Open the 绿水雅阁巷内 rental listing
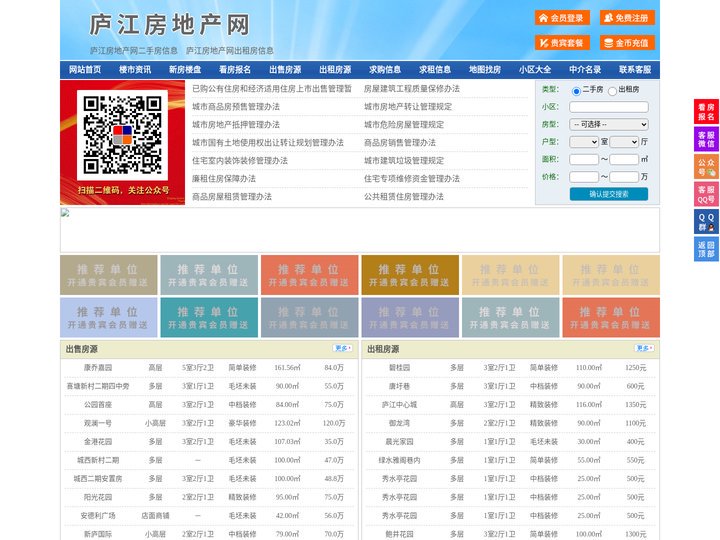 click(x=399, y=460)
